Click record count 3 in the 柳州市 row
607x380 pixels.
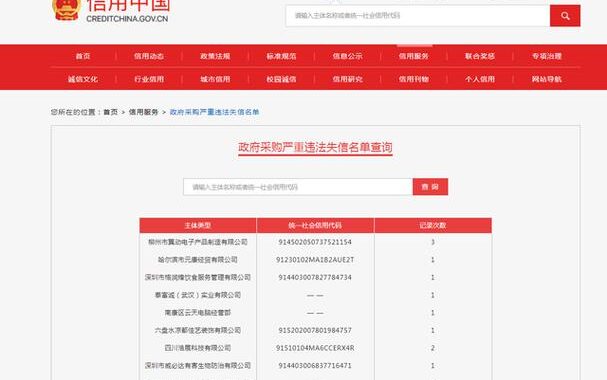point(433,242)
